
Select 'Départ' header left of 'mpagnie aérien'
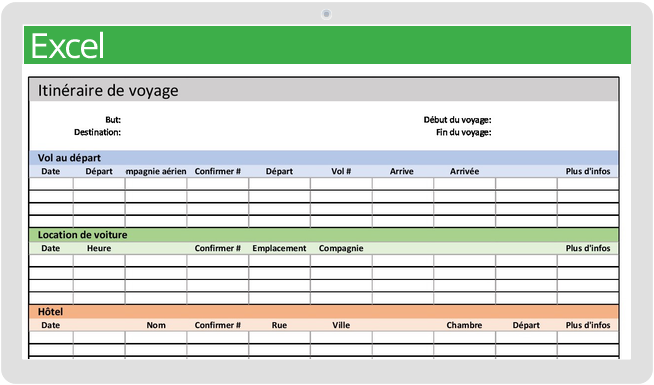click(99, 171)
